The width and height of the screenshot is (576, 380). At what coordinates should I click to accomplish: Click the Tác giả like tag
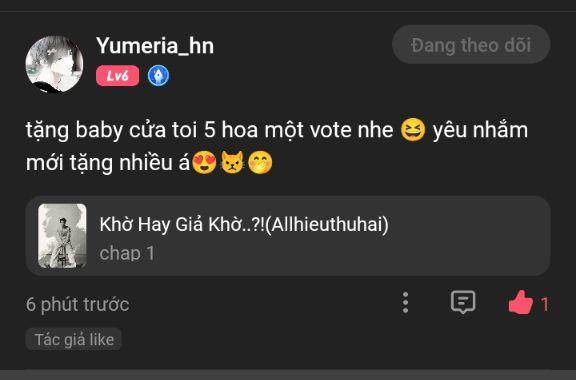[74, 339]
